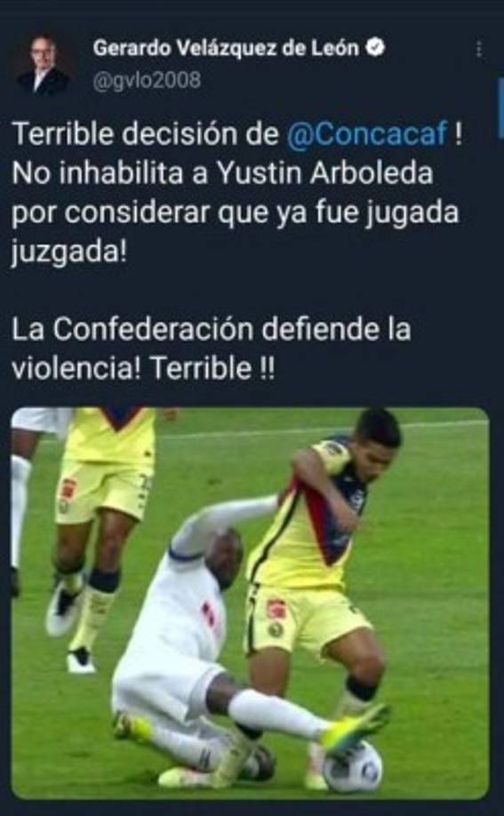
Task: Open the @Concacaf mention link
Action: 367,134
